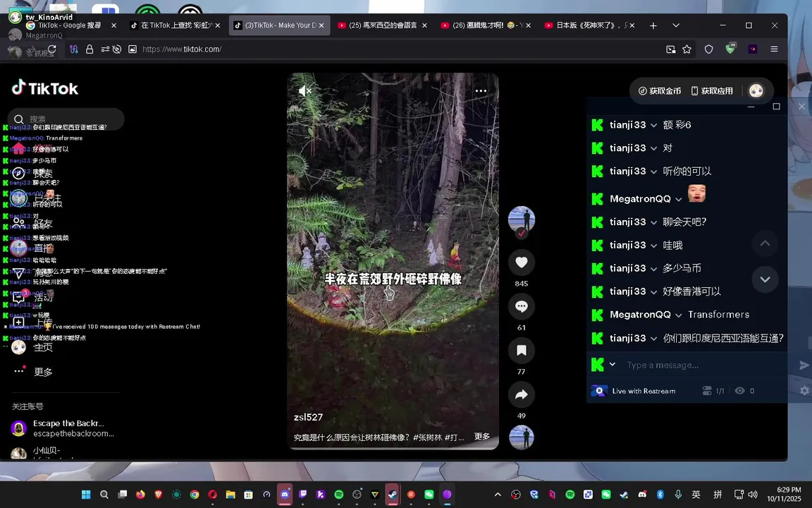Expand dropdown next to tianji33 多少马币

(653, 269)
